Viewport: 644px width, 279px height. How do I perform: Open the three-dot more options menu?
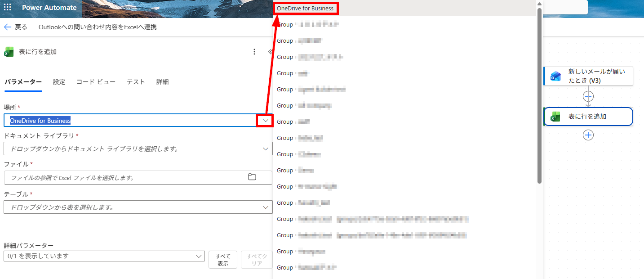[254, 52]
